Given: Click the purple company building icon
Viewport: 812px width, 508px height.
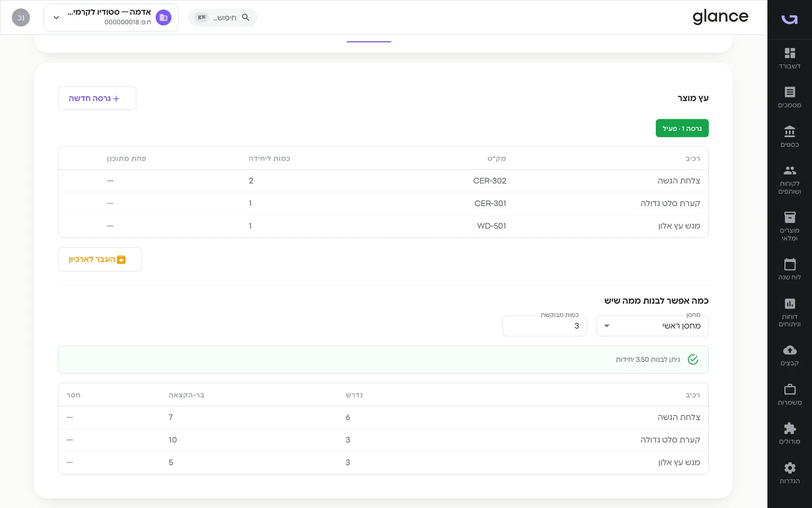Looking at the screenshot, I should point(163,18).
